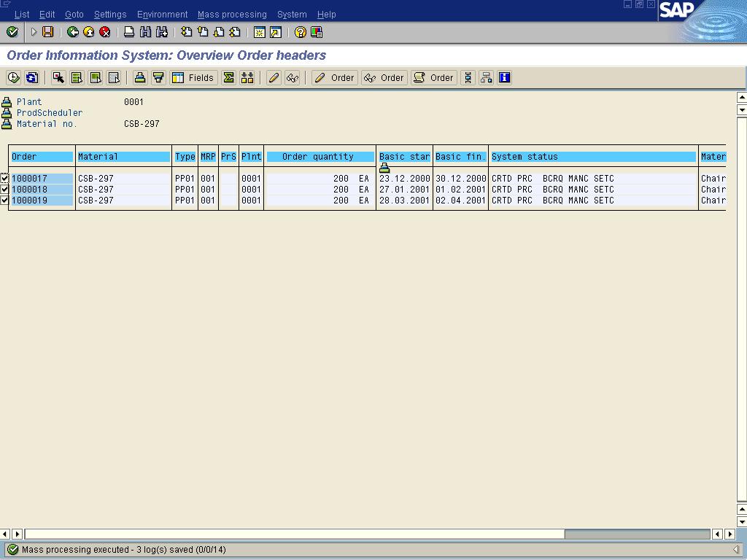Open the Help menu

327,15
